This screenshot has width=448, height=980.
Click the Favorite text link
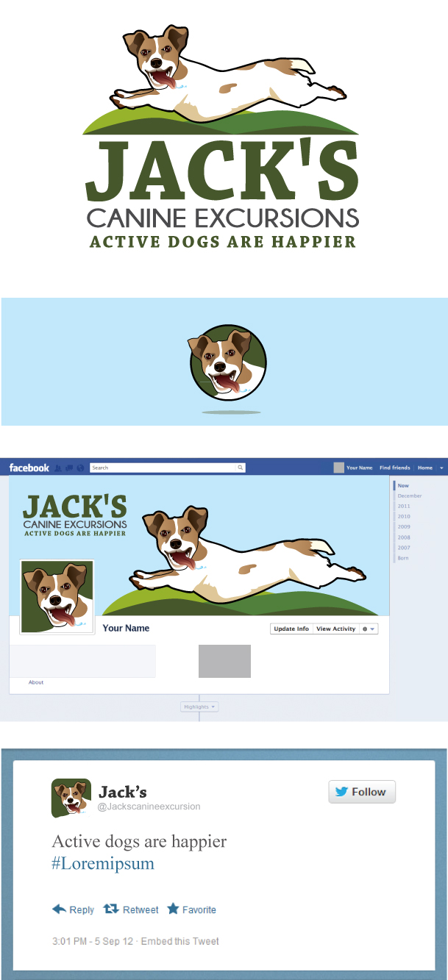[x=199, y=910]
